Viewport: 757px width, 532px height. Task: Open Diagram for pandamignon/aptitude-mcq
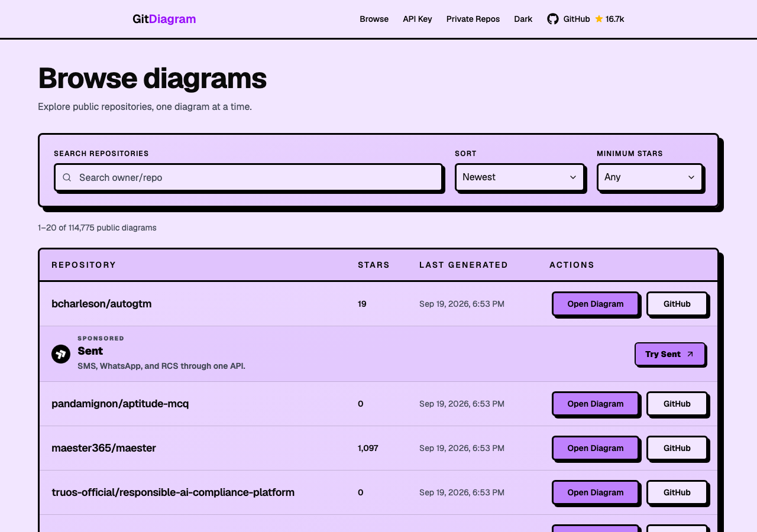tap(596, 404)
